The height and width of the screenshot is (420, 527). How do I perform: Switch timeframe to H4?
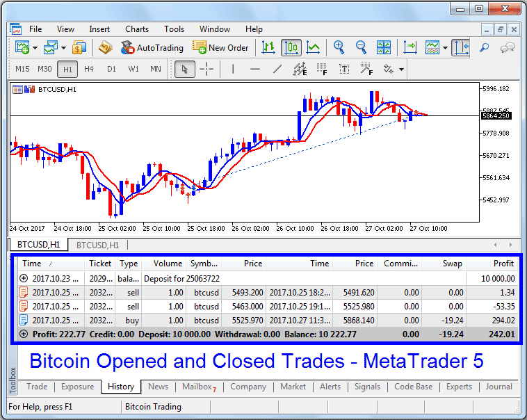tap(89, 69)
